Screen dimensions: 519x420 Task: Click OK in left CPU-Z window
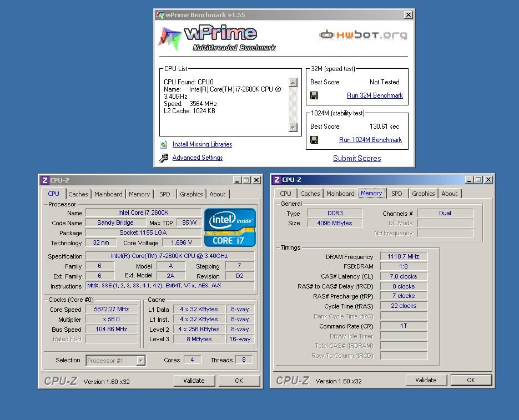[239, 381]
